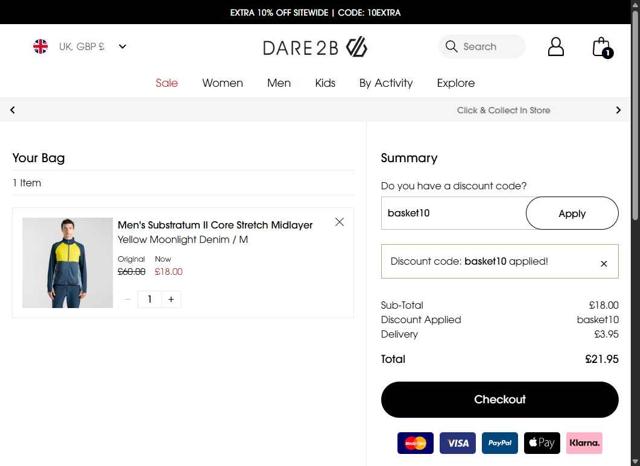Open the shopping bag icon
Screen dimensions: 640x466
click(x=602, y=47)
